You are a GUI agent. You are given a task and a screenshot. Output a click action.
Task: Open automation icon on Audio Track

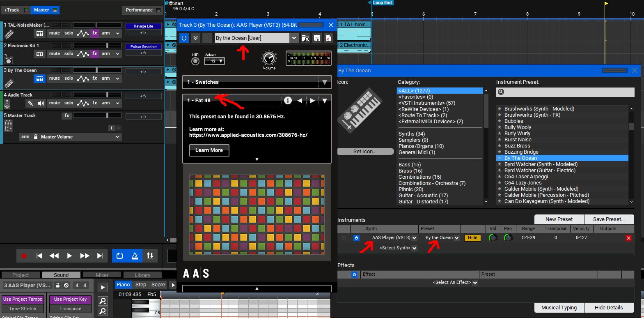click(x=83, y=103)
